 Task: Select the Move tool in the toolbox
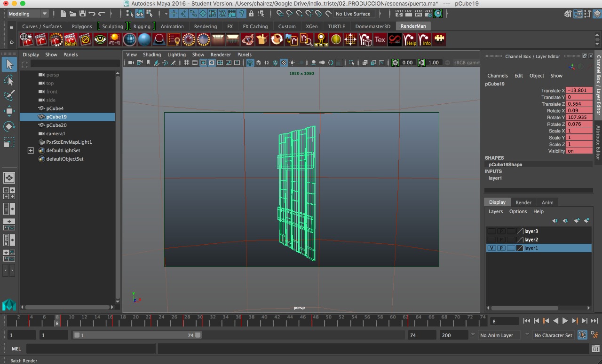click(x=9, y=111)
